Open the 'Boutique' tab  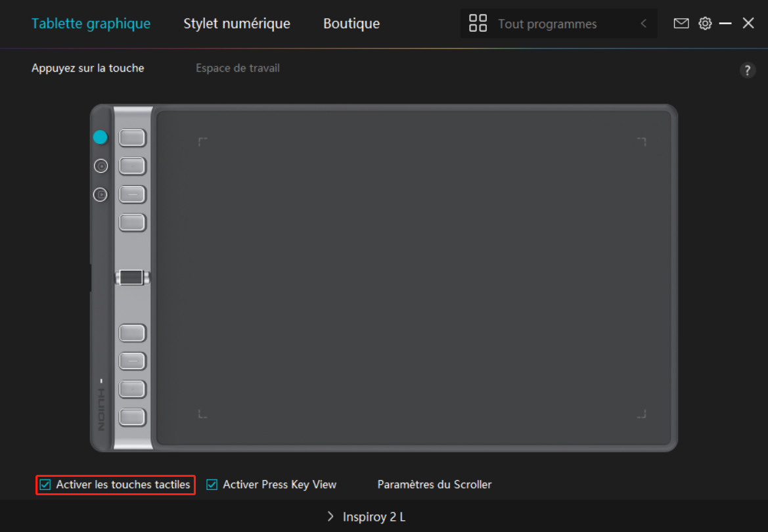(351, 24)
